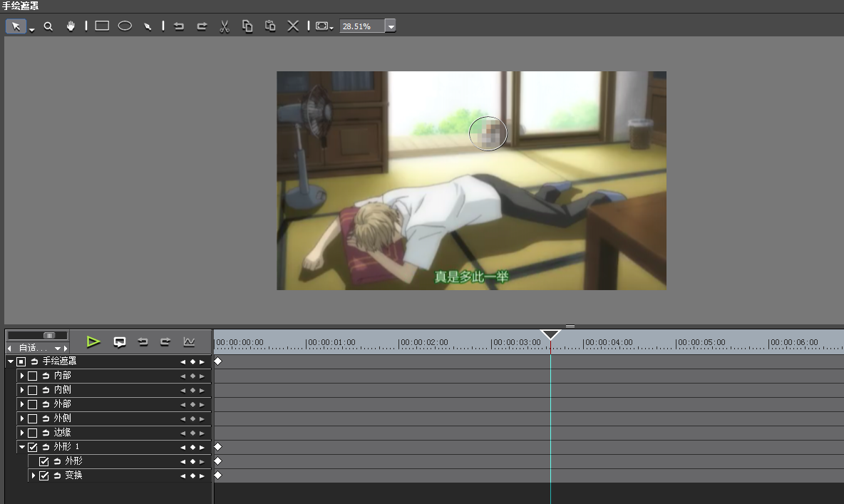Collapse the 外形 1 group
Screen dimensions: 844x504
click(22, 447)
